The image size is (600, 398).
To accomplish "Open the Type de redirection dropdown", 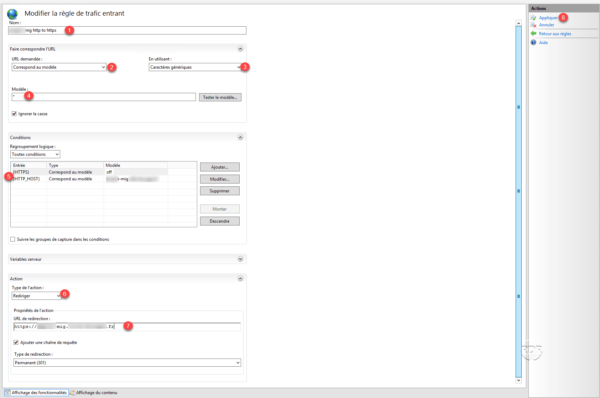I will tap(127, 362).
